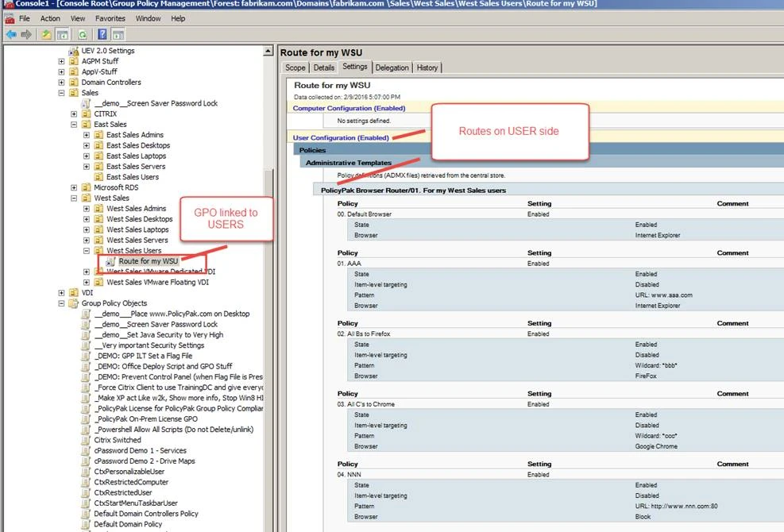Click the User Configuration (Enabled) link

[341, 138]
